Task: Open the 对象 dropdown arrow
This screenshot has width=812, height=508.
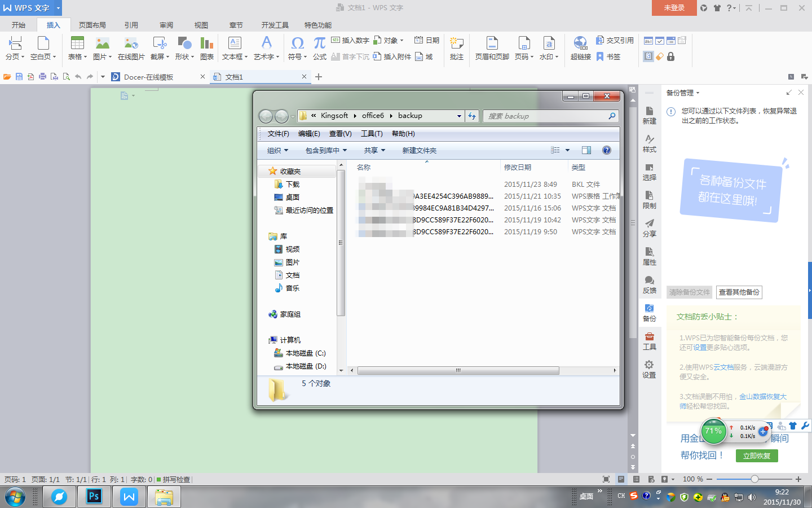Action: pyautogui.click(x=401, y=41)
